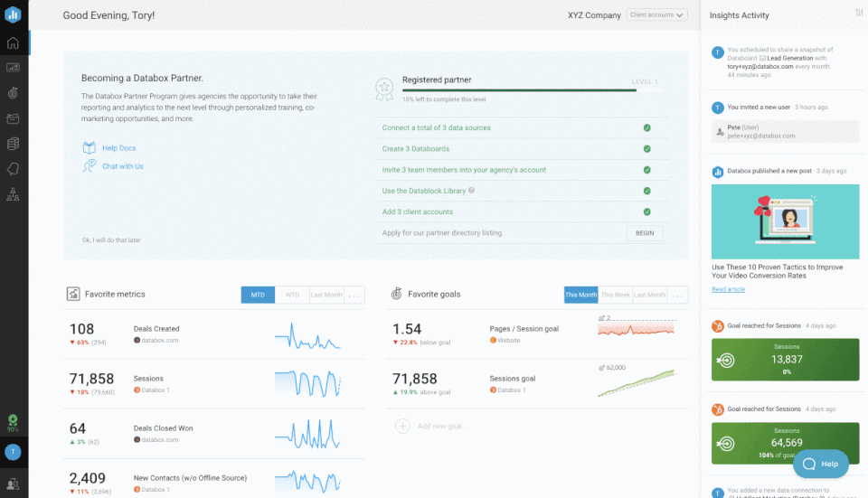The image size is (868, 498).
Task: Open the Goals target icon in sidebar
Action: pyautogui.click(x=13, y=92)
